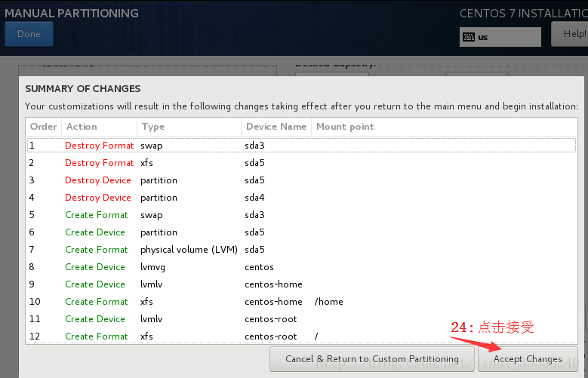This screenshot has width=588, height=378.
Task: Open the Help button
Action: pyautogui.click(x=570, y=34)
